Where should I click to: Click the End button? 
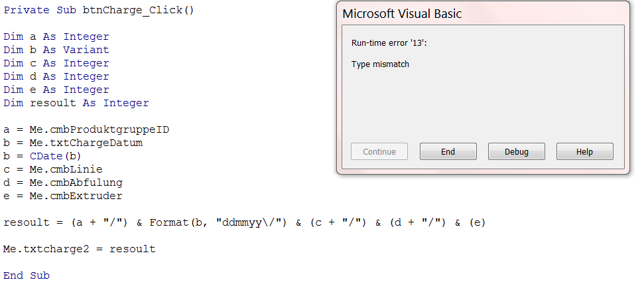pos(448,151)
